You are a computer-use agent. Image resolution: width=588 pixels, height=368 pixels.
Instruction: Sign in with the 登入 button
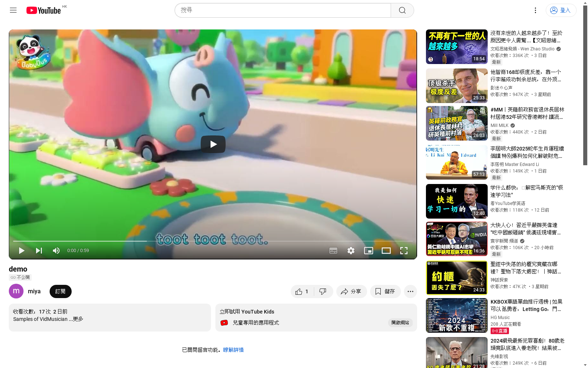click(x=561, y=10)
